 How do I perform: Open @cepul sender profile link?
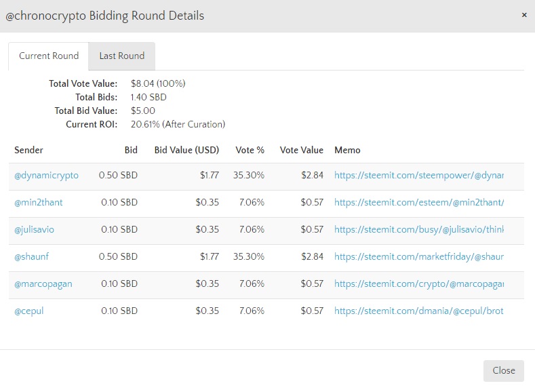(29, 311)
